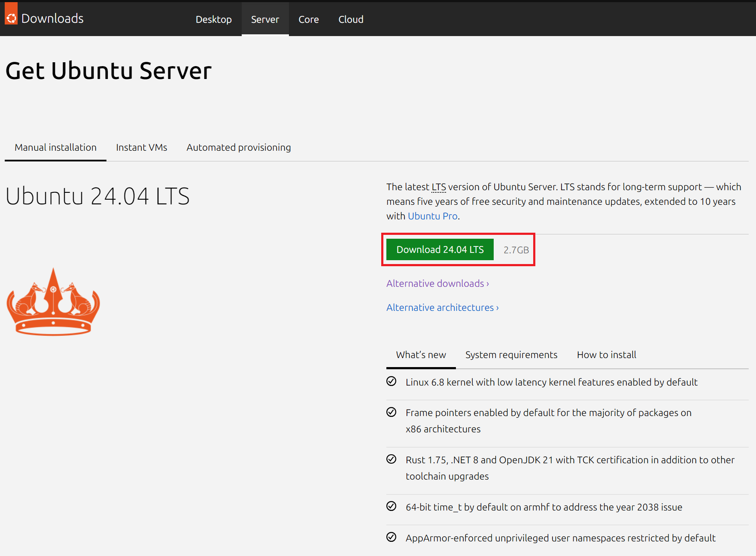Click checkmark icon beside AppArmor-enforced item

(391, 537)
